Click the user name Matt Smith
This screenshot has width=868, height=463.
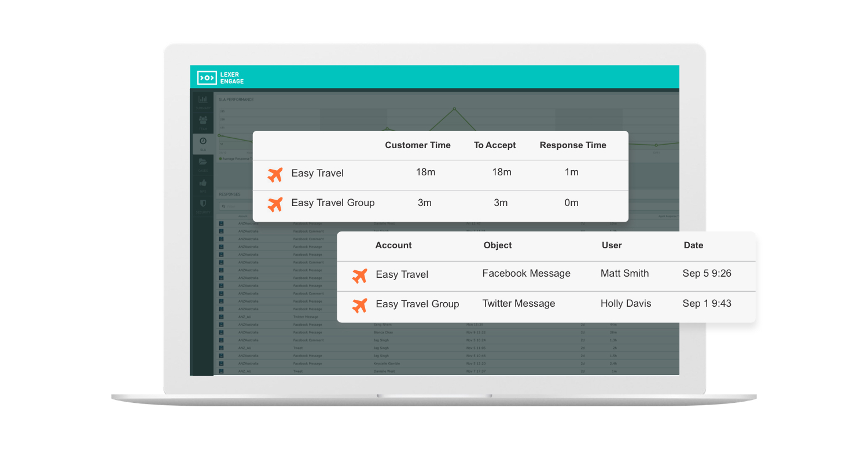pos(625,273)
